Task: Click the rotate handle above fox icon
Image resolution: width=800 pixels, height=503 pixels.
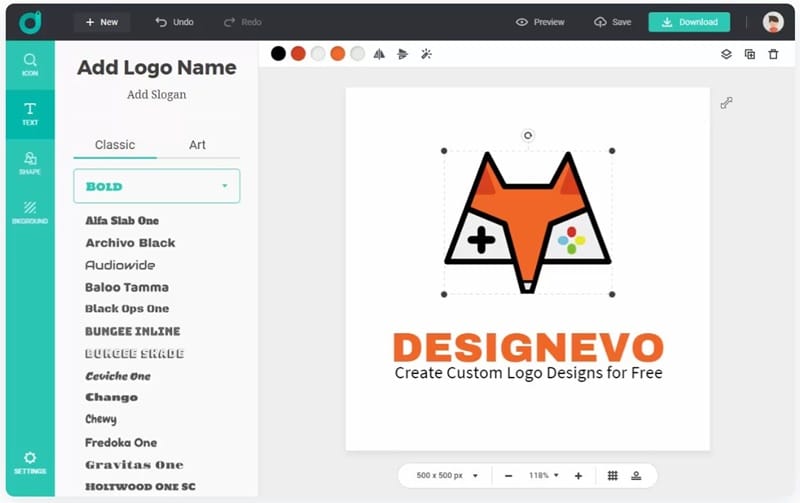Action: [528, 135]
